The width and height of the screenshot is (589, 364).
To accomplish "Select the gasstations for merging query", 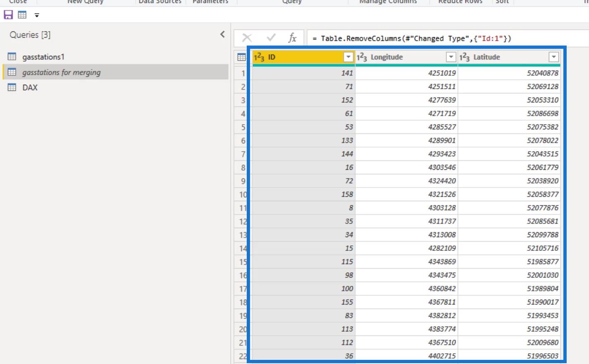I will pos(115,72).
